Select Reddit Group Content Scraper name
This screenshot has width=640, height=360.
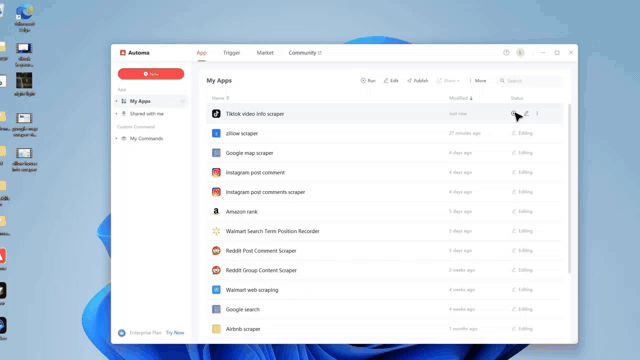pyautogui.click(x=261, y=270)
